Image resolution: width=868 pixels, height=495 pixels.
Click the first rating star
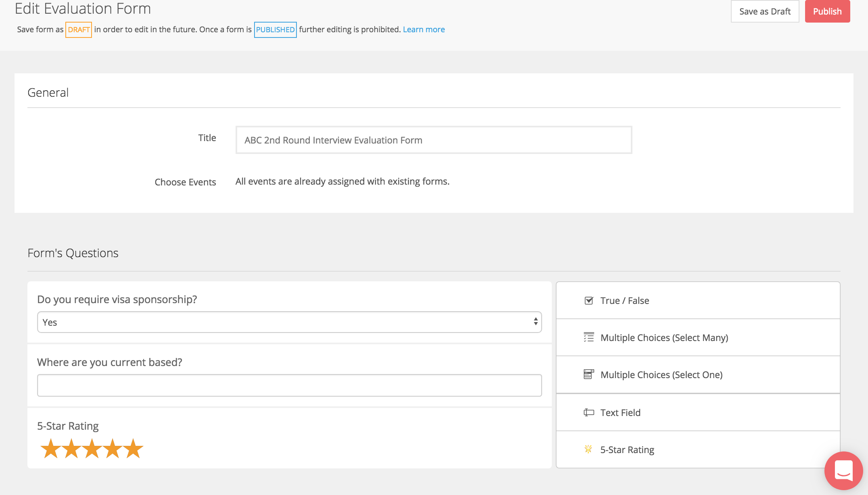[51, 449]
